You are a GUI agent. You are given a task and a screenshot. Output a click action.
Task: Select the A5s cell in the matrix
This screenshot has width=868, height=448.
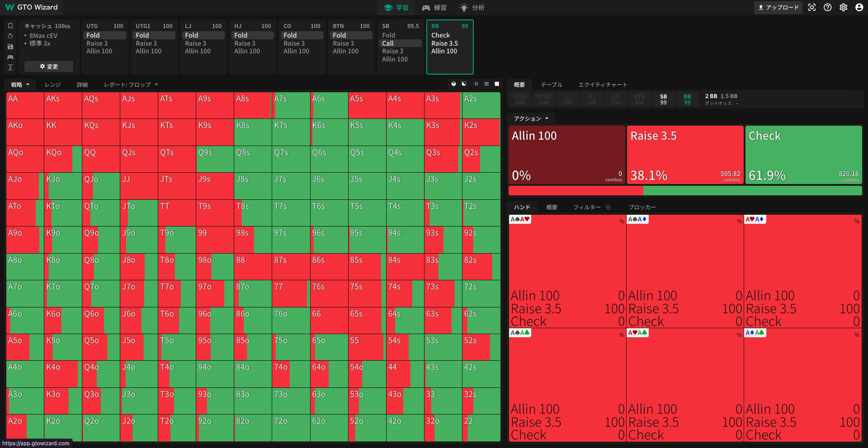[x=367, y=105]
